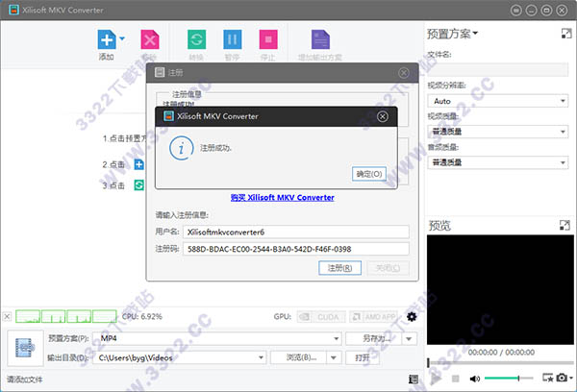The image size is (577, 392).
Task: Open the MP4 profile dropdown
Action: pos(216,338)
